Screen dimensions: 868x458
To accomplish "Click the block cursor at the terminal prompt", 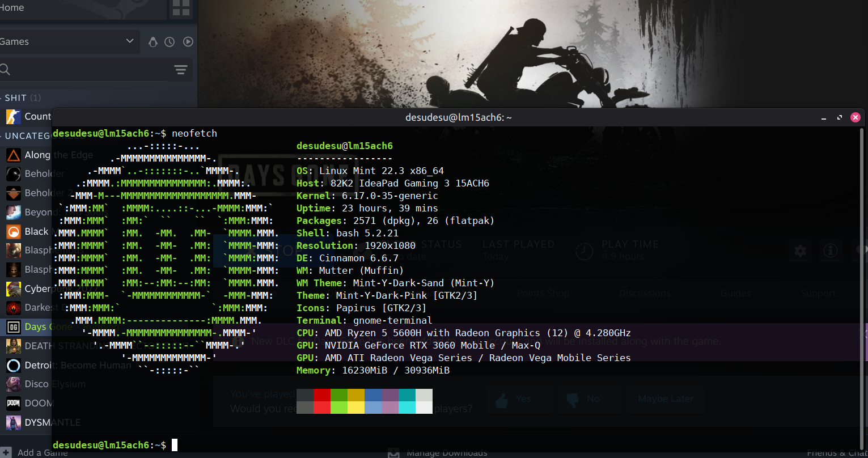I will [x=175, y=445].
